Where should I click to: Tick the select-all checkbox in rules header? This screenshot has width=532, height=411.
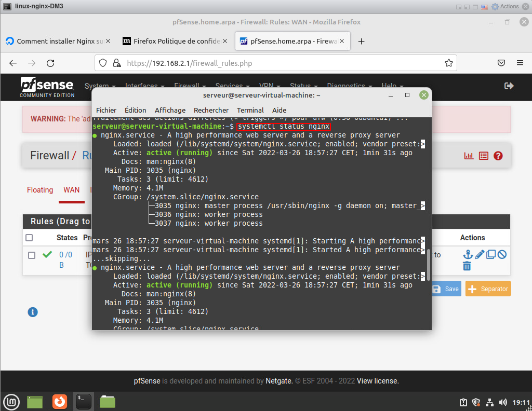coord(30,238)
